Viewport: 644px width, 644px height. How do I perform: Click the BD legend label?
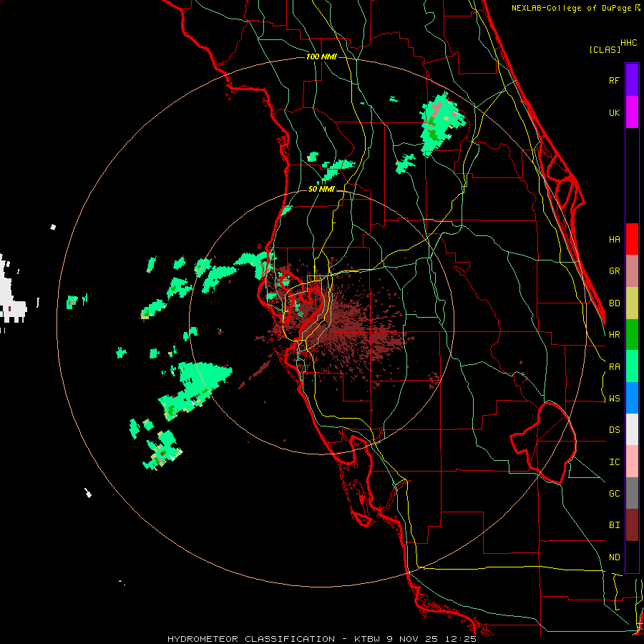point(615,303)
